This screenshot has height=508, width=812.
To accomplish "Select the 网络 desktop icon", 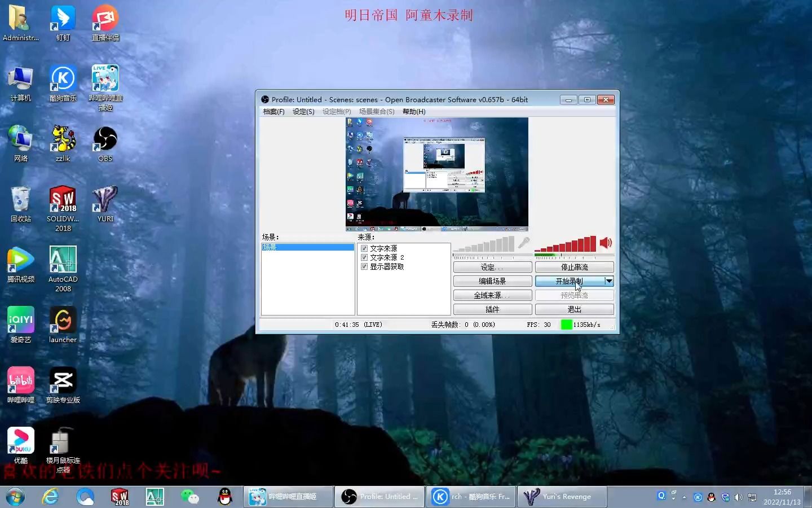I will (x=21, y=144).
